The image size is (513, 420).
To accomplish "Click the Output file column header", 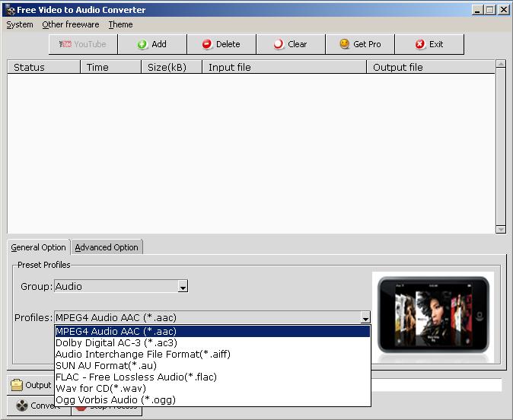I will 431,67.
